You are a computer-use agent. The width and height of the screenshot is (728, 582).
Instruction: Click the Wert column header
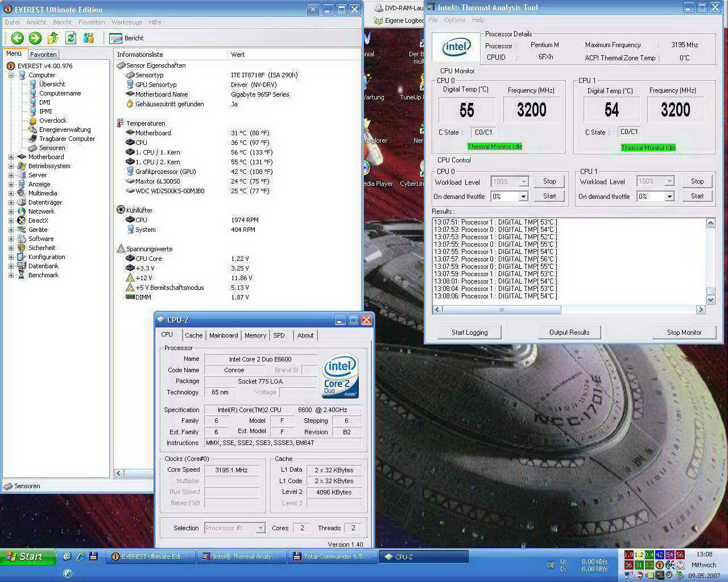[x=294, y=55]
